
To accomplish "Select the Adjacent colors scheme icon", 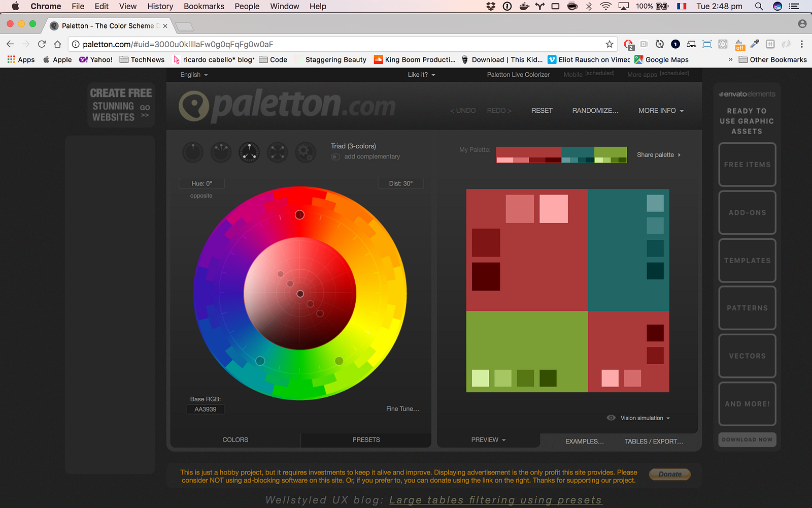I will (x=221, y=152).
